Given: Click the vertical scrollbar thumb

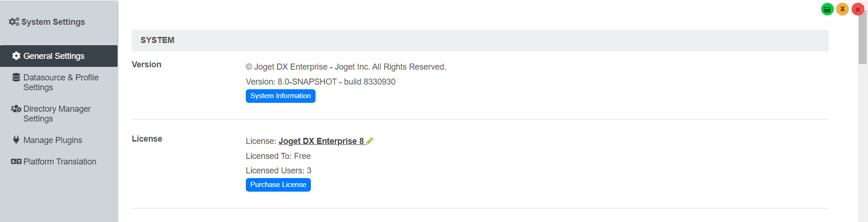Looking at the screenshot, I should point(862,37).
